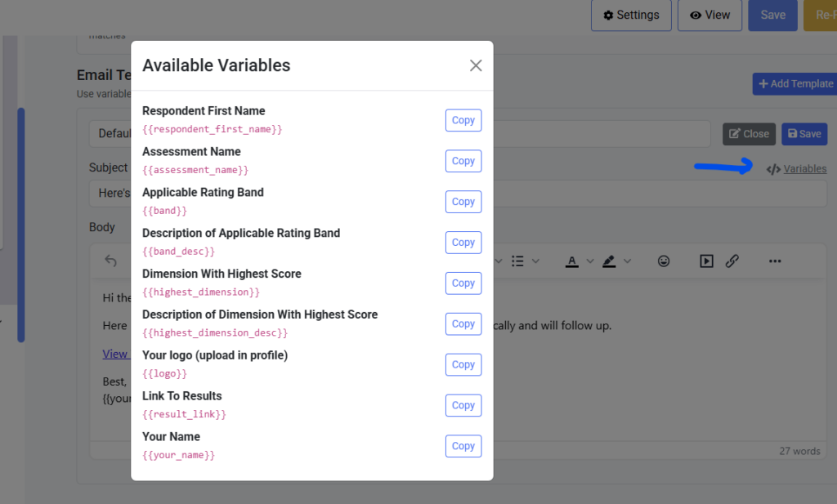Open the Settings menu at the top
Viewport: 837px width, 504px height.
[631, 15]
